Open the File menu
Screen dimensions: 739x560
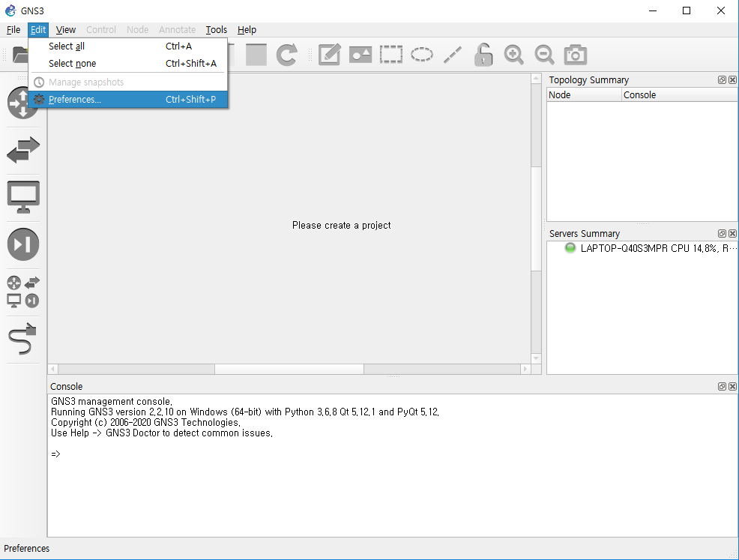tap(13, 30)
